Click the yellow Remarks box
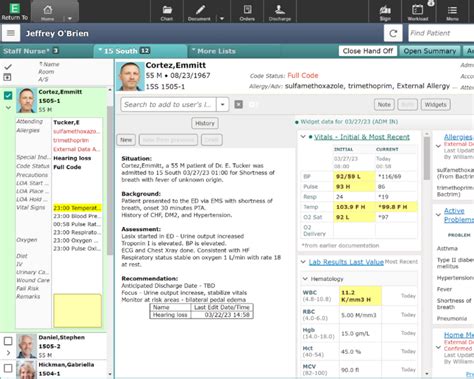The width and height of the screenshot is (474, 379). click(x=77, y=310)
